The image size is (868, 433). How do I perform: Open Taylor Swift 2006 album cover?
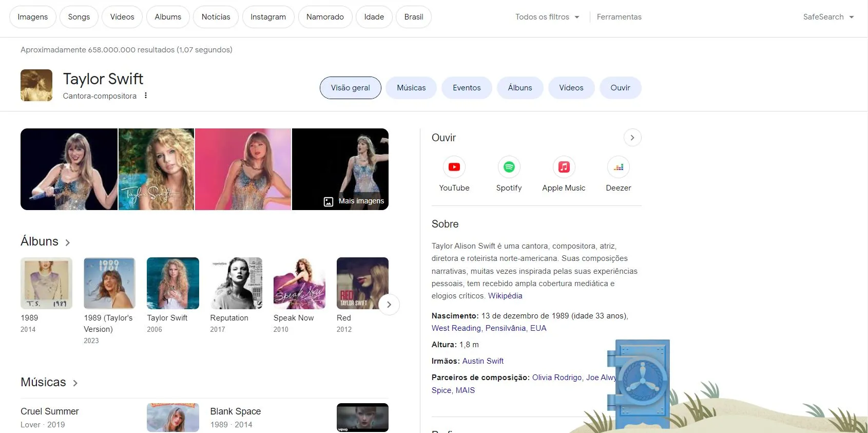pos(173,283)
